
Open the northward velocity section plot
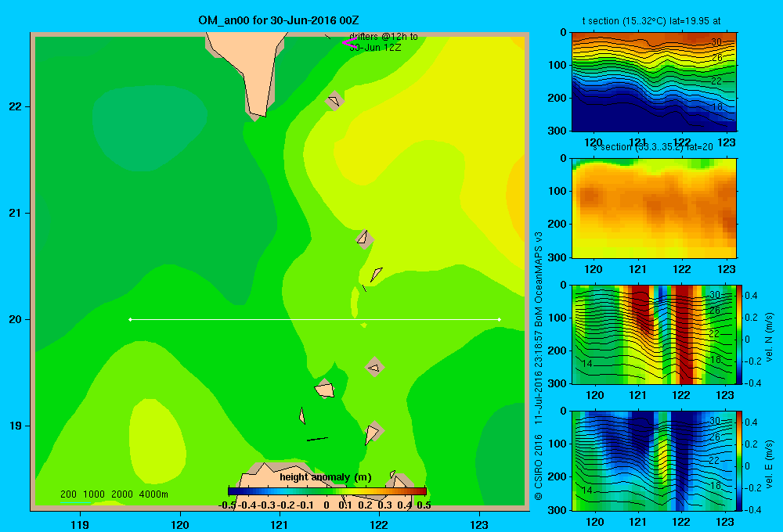click(x=654, y=334)
